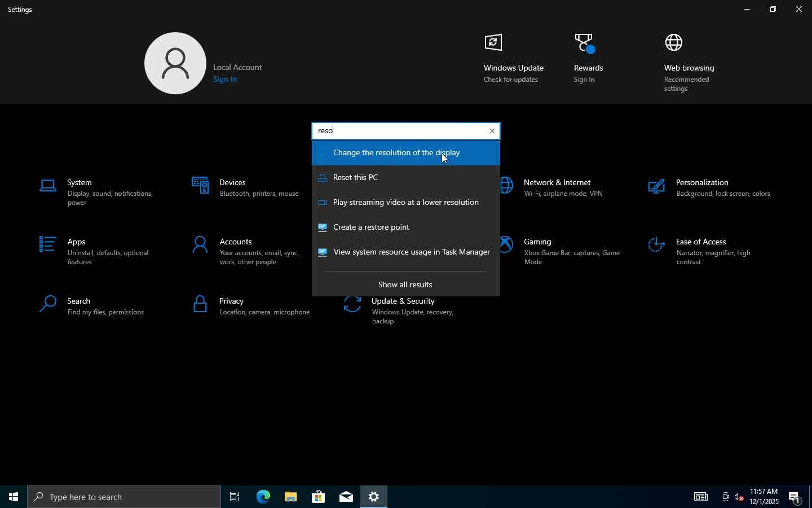Open the System settings category

(x=80, y=183)
